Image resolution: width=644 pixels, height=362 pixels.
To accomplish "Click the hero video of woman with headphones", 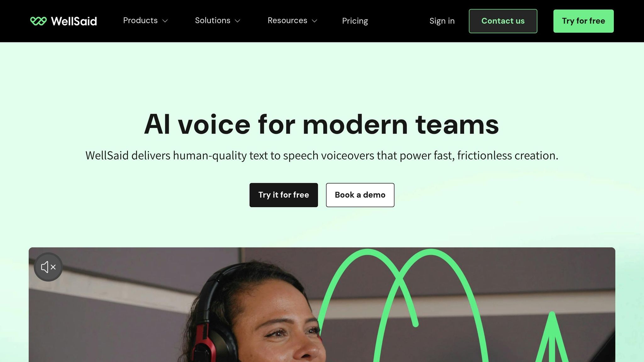I will (322, 305).
